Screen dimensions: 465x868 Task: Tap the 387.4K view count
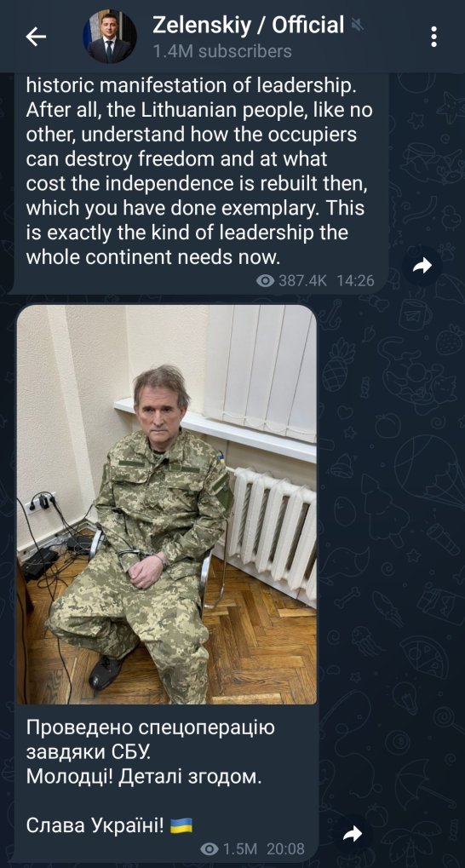303,281
